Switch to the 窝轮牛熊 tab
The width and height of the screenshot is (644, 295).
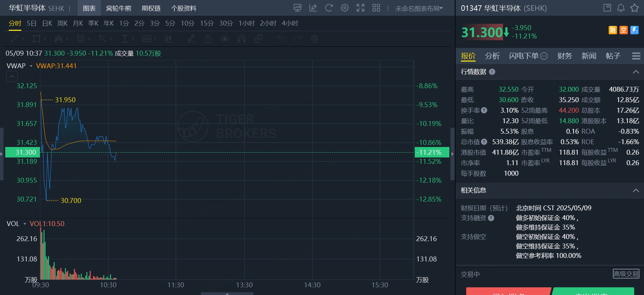[x=119, y=8]
